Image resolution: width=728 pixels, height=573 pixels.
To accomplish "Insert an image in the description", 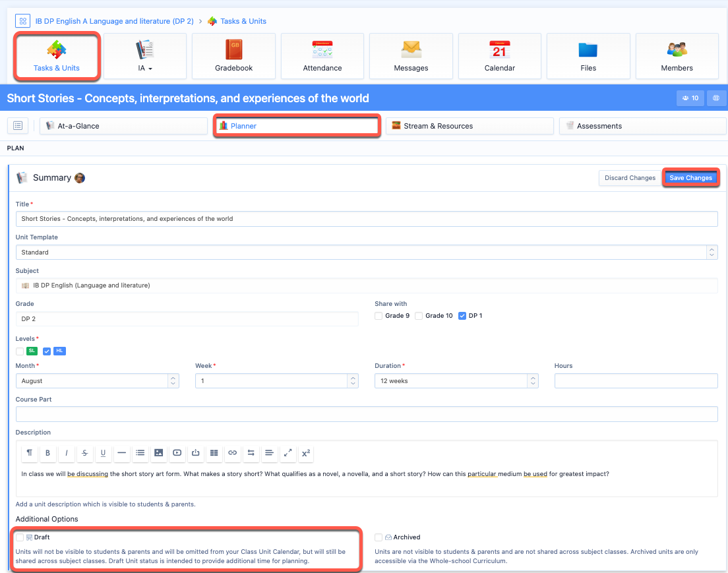I will pyautogui.click(x=159, y=453).
